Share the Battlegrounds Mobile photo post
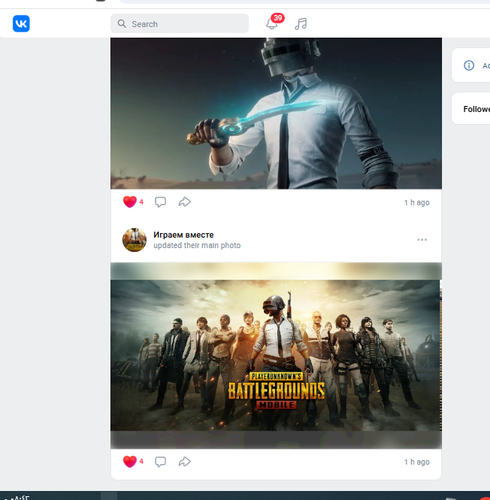Screen dimensions: 490x500 (184, 462)
